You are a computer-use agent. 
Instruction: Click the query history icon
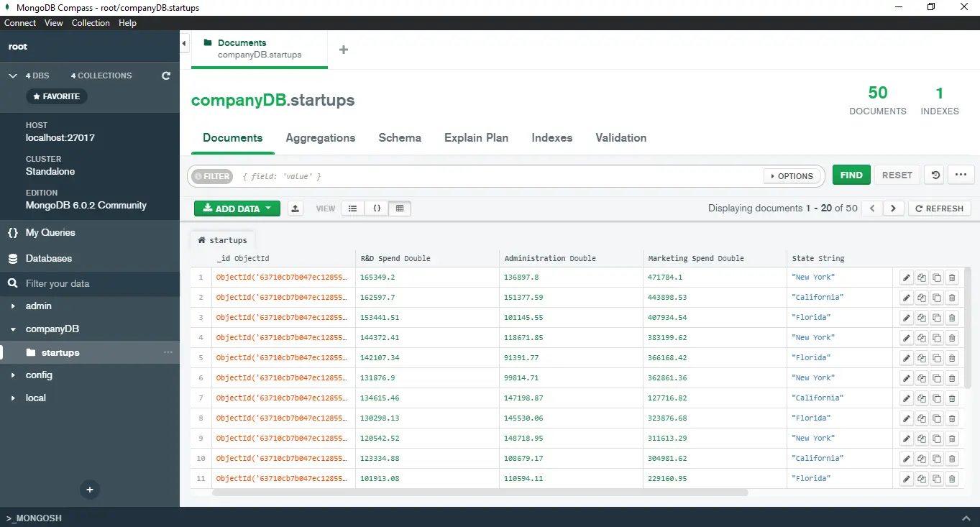[934, 175]
